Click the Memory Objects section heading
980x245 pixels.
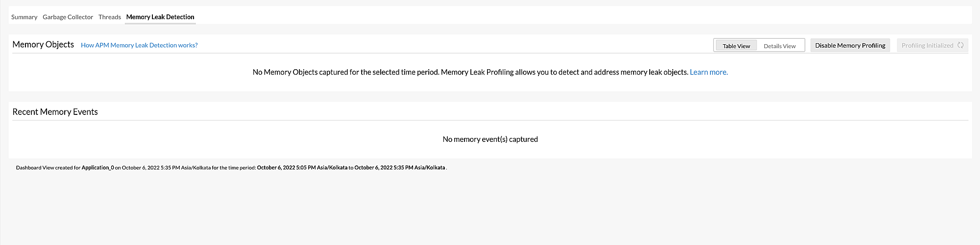(43, 45)
